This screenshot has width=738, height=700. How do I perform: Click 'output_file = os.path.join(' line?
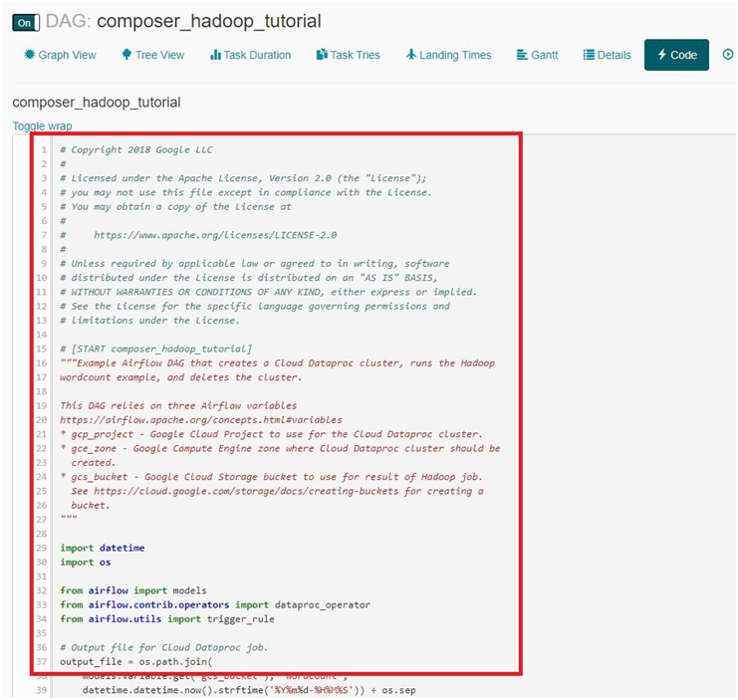point(136,662)
